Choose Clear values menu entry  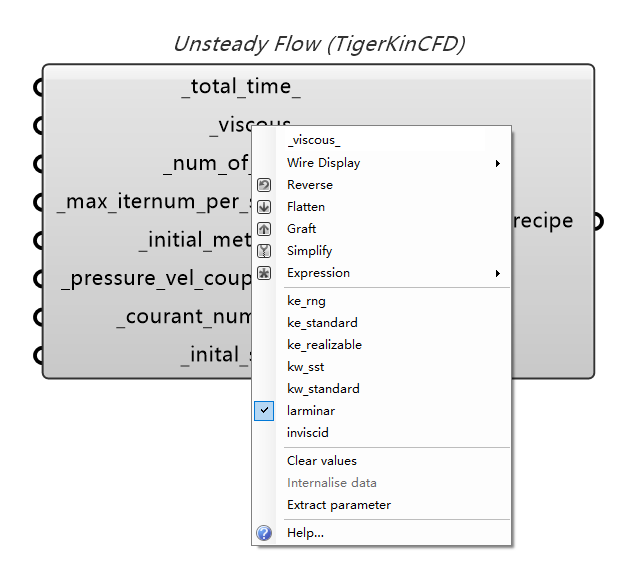point(321,461)
